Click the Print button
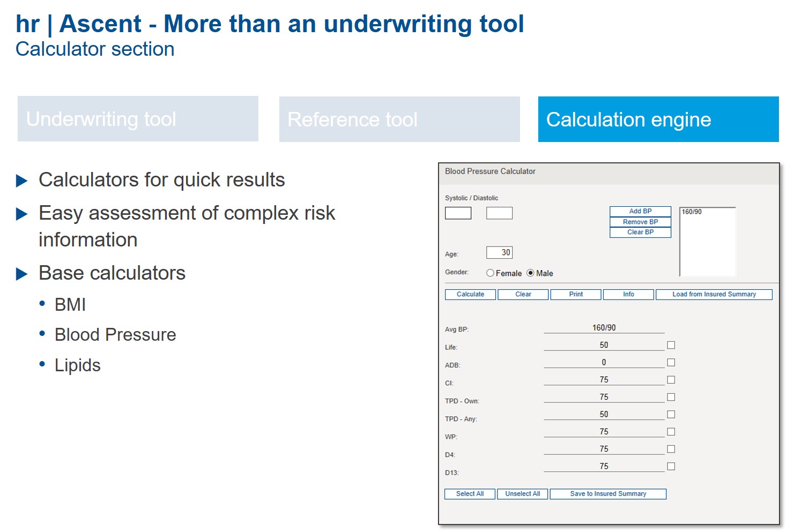The width and height of the screenshot is (787, 532). point(576,294)
